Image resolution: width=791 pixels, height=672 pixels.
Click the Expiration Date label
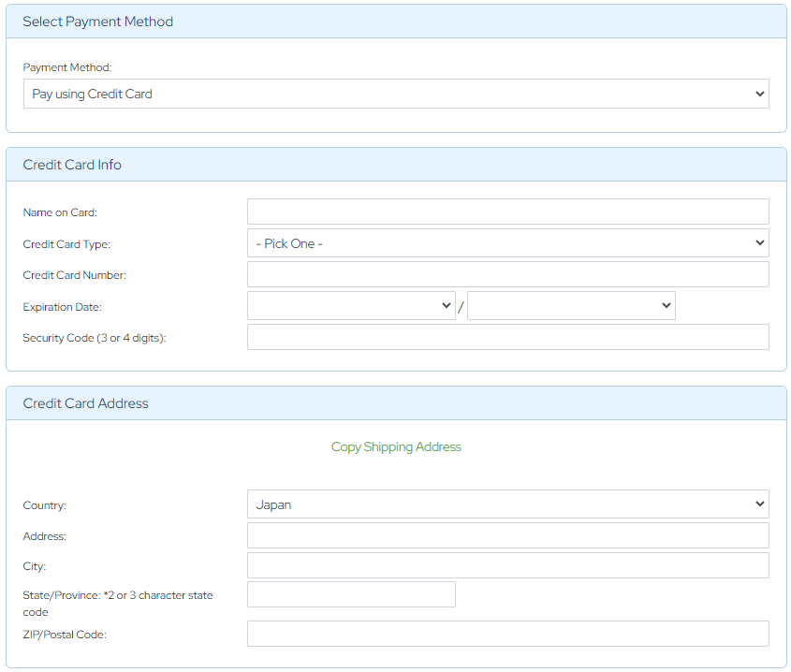pos(62,307)
